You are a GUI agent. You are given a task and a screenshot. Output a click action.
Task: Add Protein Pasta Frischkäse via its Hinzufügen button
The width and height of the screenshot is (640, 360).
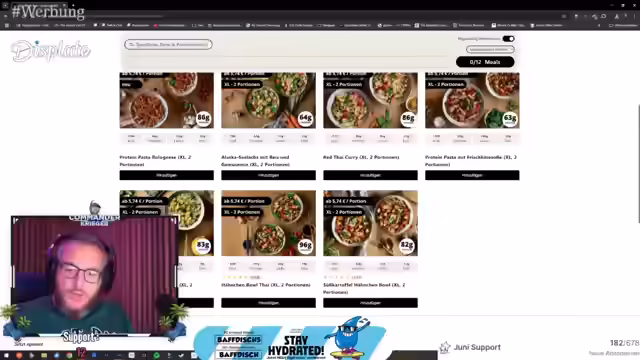pos(472,175)
